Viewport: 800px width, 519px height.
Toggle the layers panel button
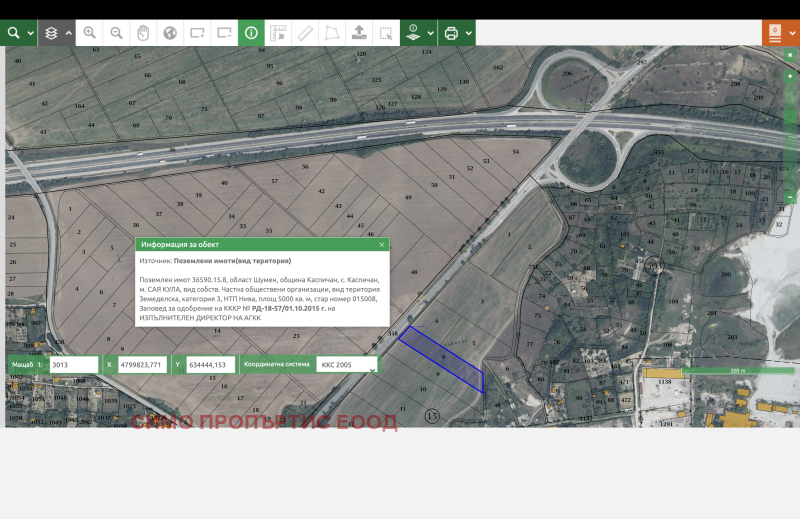tap(50, 33)
